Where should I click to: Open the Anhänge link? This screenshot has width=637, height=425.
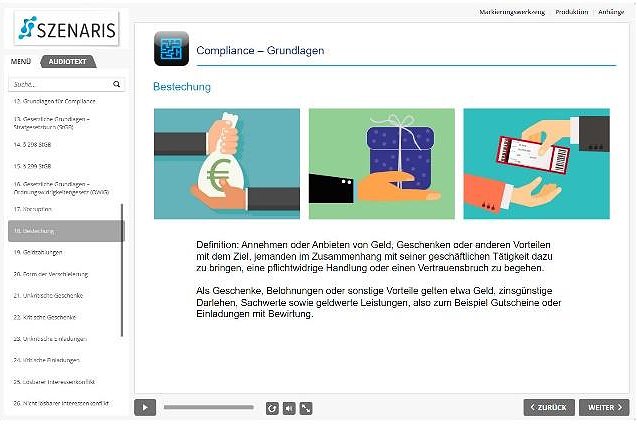pos(613,11)
